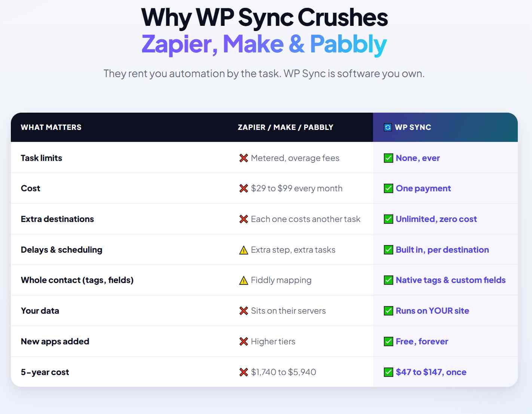Click the Metered, overage fees text

295,158
